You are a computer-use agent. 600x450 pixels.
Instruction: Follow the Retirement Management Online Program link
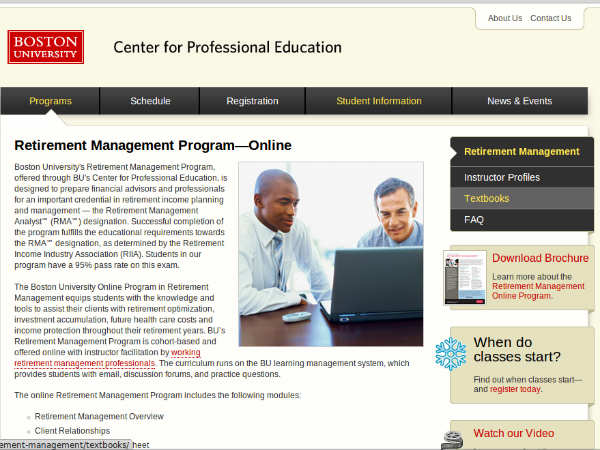point(538,291)
